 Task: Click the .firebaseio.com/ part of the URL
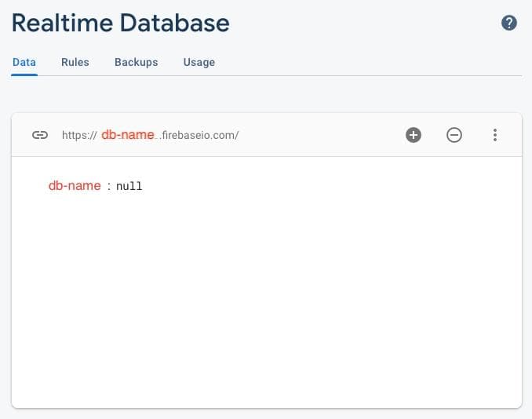(x=200, y=135)
